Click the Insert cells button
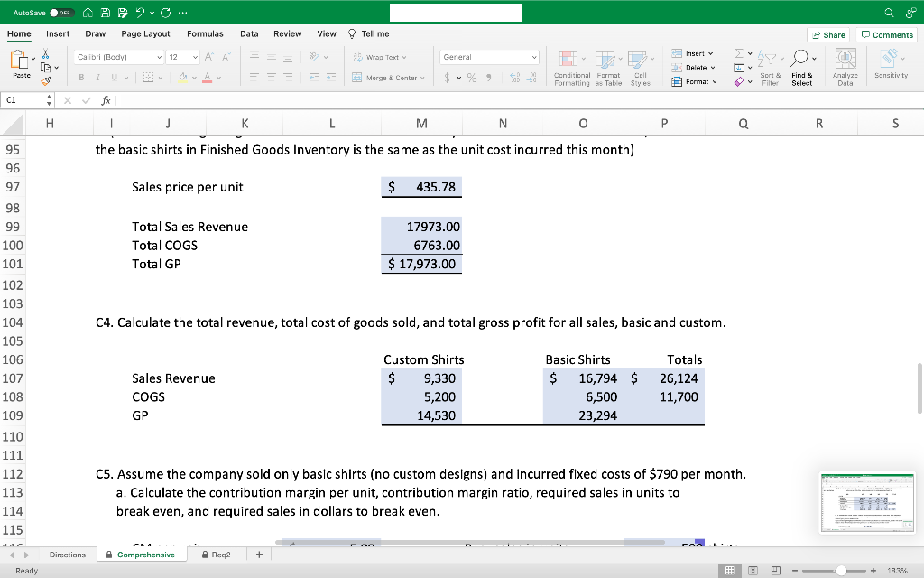Screen dimensions: 924x578 (693, 53)
